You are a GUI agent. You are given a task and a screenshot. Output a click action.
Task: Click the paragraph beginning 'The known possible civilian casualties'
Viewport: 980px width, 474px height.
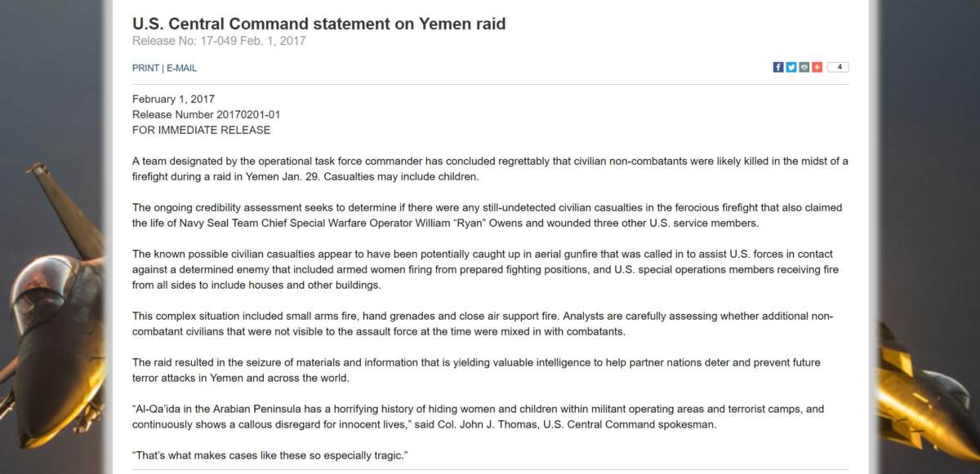point(485,270)
